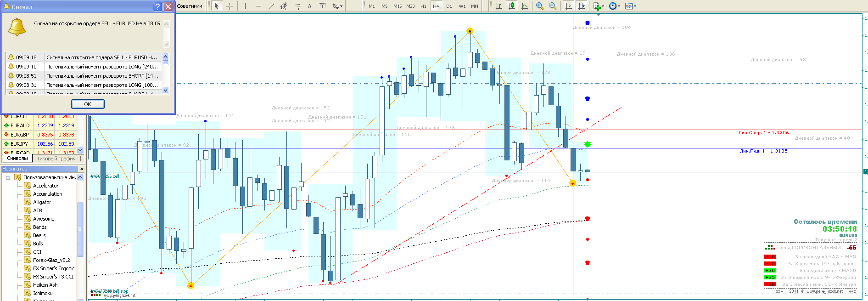
Task: Choose the trendline drawing tool
Action: pos(271,6)
